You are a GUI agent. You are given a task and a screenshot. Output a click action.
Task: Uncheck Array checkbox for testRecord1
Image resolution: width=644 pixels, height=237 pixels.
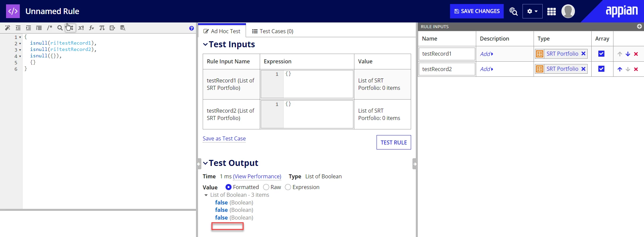(x=601, y=54)
